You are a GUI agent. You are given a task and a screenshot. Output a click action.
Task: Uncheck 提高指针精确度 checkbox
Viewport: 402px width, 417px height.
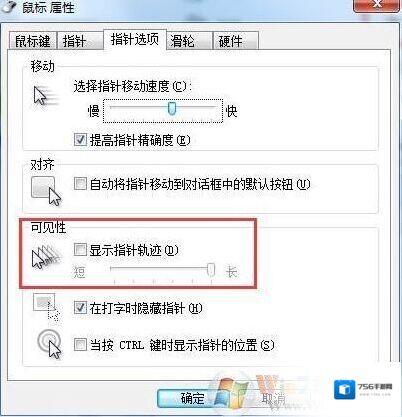click(x=80, y=139)
